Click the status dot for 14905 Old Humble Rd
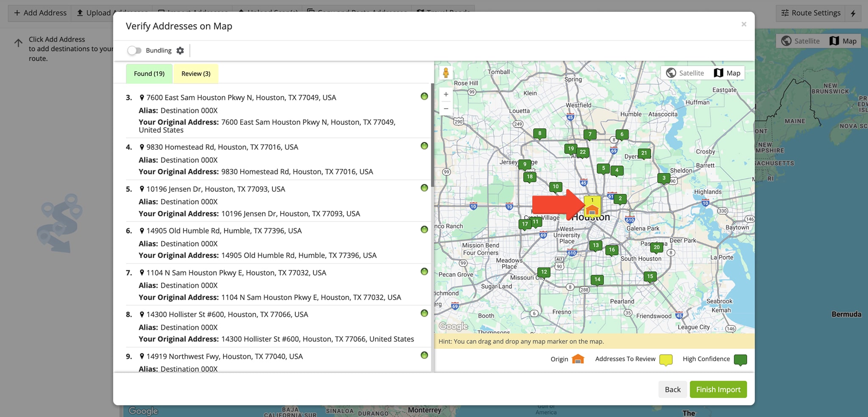 click(x=424, y=229)
